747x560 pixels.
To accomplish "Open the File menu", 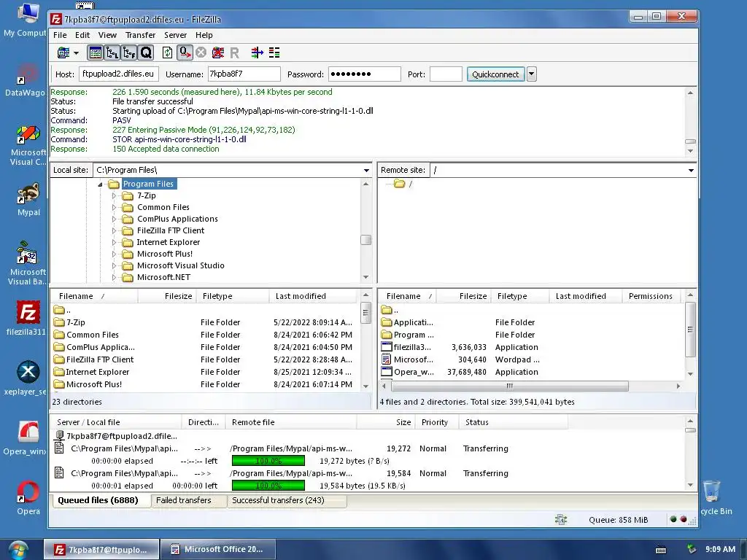I will tap(60, 35).
